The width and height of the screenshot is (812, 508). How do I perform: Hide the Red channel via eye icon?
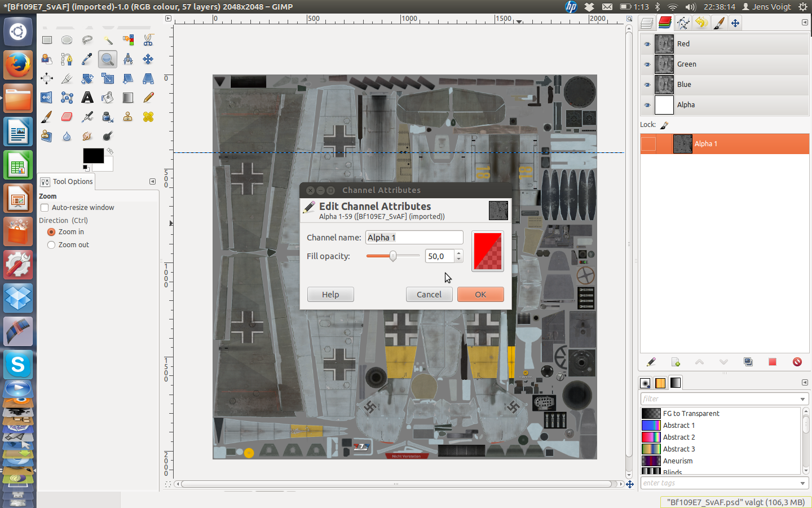tap(647, 44)
